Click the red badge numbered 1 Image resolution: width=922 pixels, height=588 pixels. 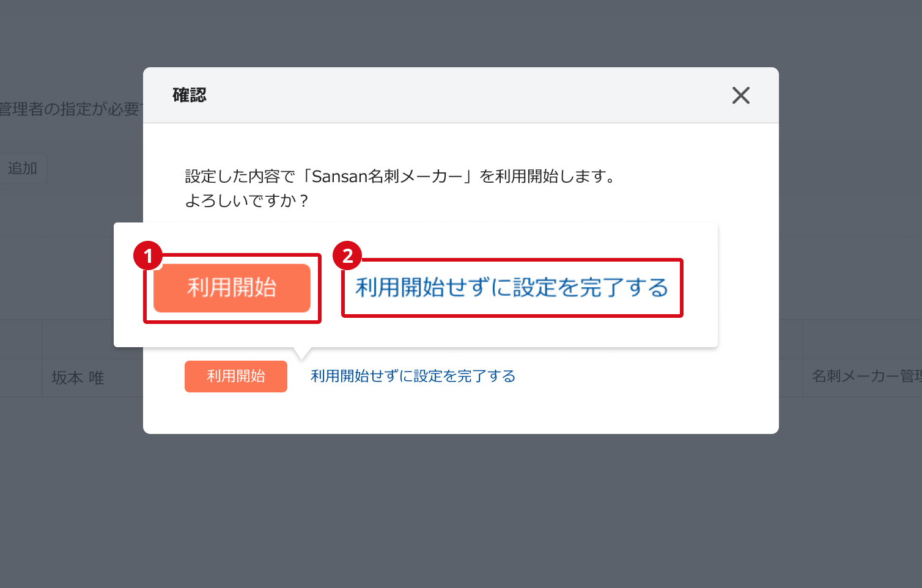[148, 255]
